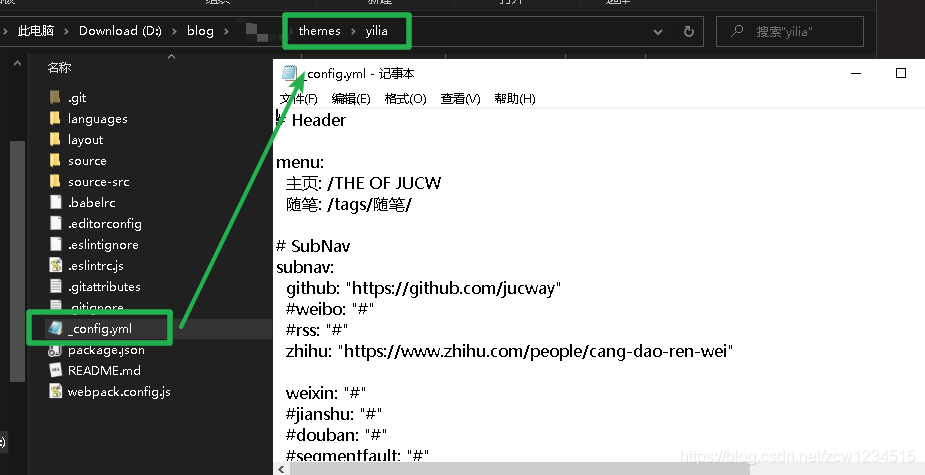This screenshot has width=925, height=475.
Task: Go to blog breadcrumb folder
Action: point(200,31)
